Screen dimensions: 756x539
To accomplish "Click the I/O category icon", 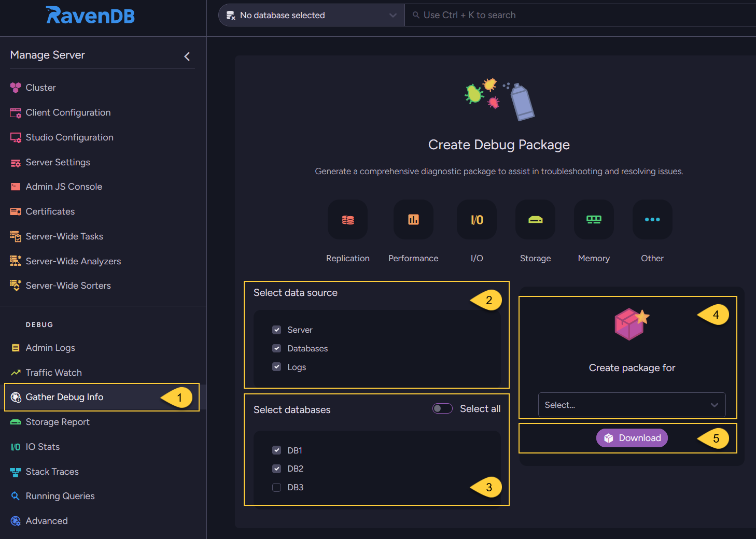I will coord(477,220).
